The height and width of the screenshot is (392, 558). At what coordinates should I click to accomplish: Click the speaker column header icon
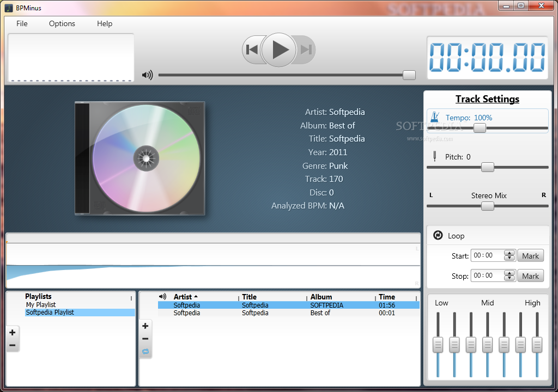tap(162, 296)
